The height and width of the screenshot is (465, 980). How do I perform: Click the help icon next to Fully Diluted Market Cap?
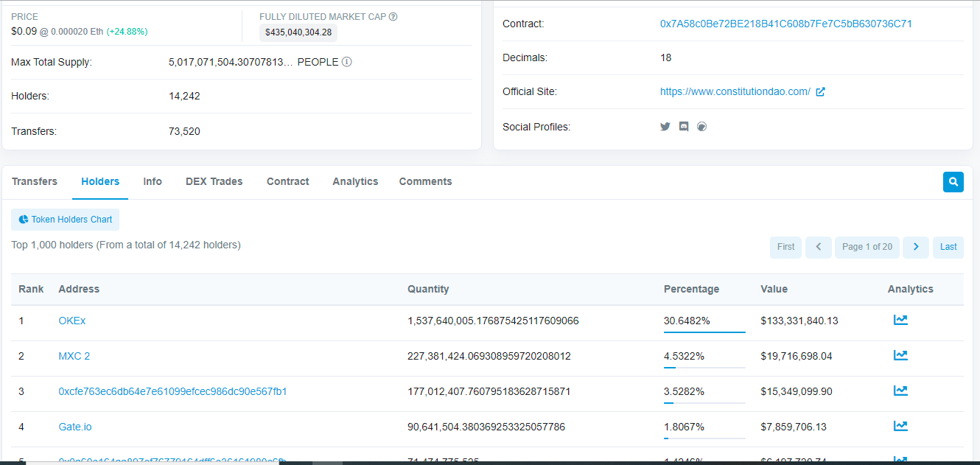393,17
